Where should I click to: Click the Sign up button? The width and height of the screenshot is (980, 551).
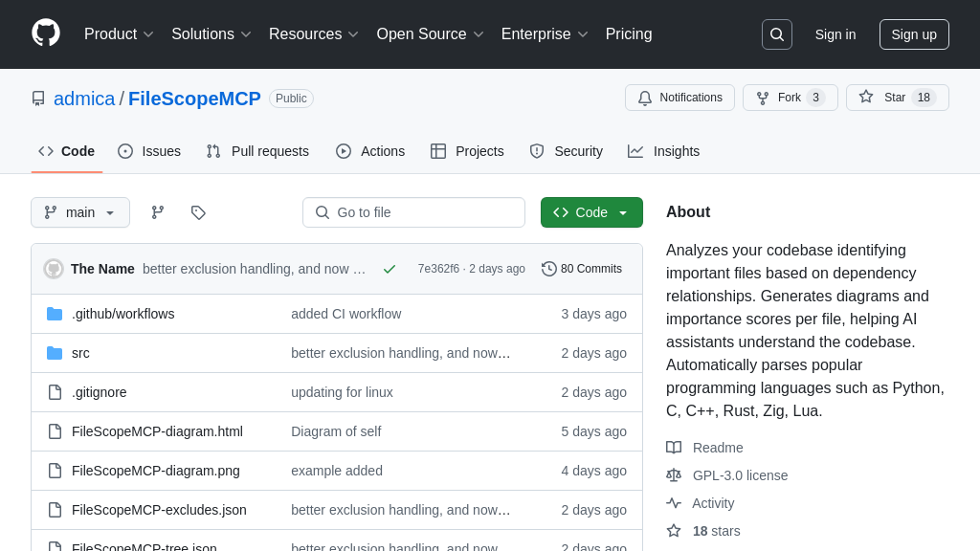click(x=914, y=34)
